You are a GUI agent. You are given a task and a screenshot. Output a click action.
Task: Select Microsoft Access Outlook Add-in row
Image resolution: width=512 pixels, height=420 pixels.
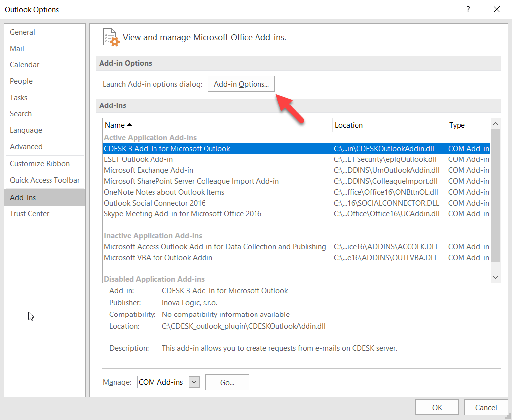[x=297, y=246]
